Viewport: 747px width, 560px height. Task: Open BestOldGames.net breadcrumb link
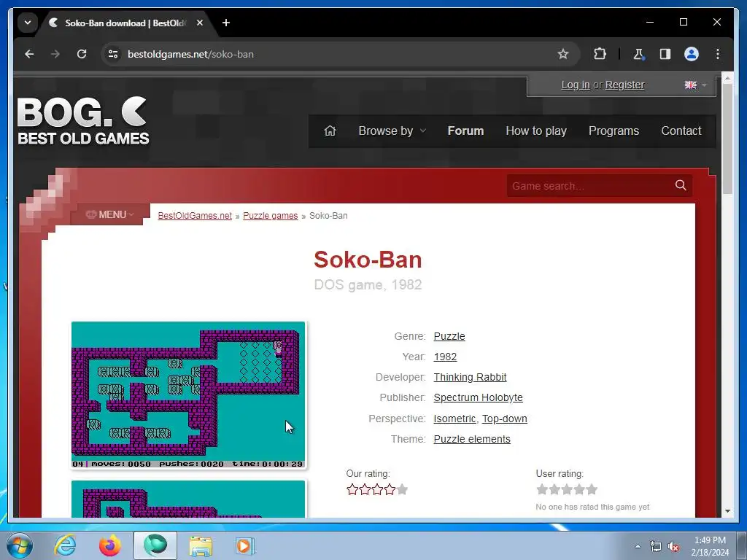coord(194,216)
